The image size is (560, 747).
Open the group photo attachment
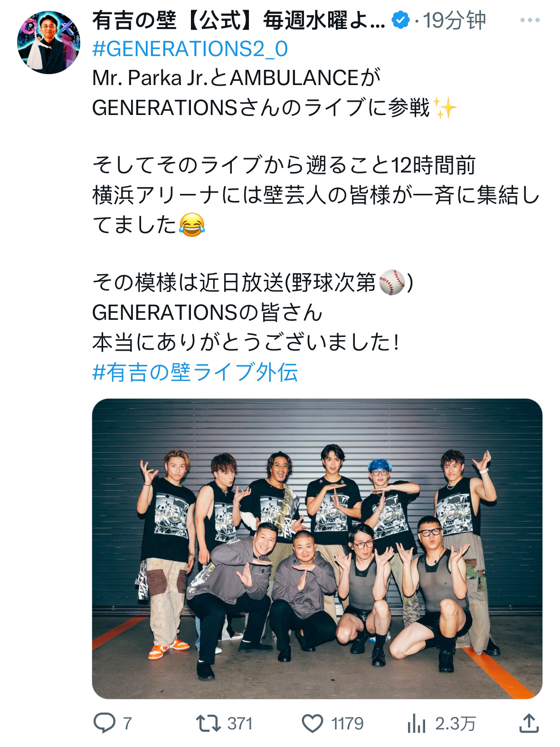pyautogui.click(x=317, y=548)
